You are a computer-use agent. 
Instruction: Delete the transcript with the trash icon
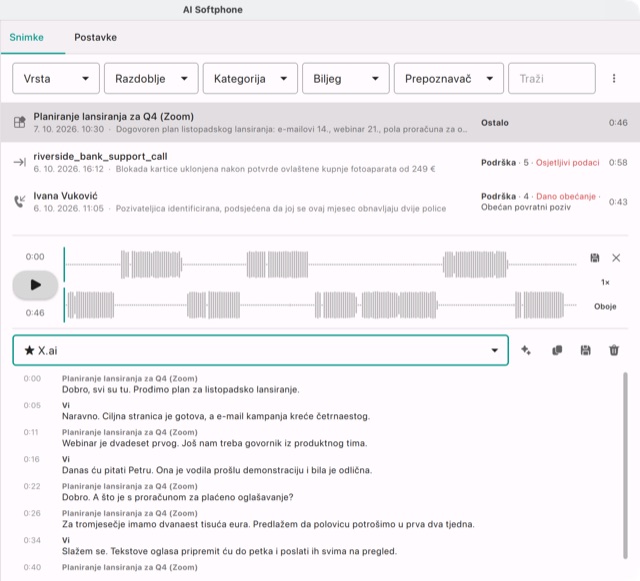click(614, 350)
